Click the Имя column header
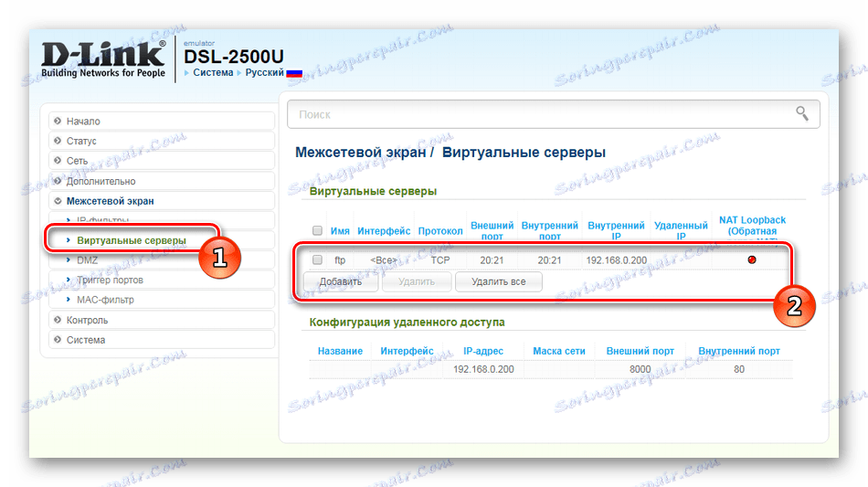 tap(340, 231)
